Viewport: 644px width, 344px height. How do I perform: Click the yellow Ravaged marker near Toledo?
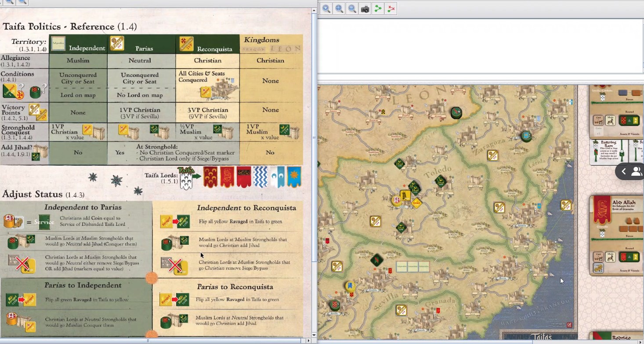(416, 203)
